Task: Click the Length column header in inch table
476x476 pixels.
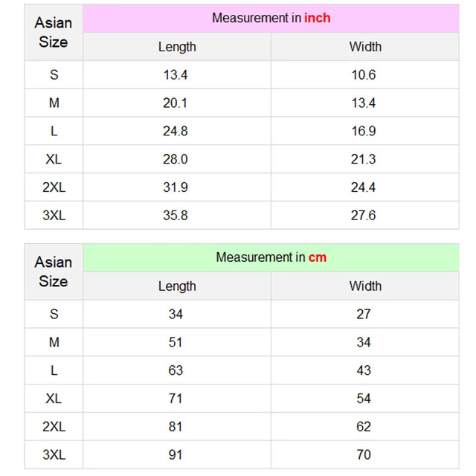Action: pos(177,47)
